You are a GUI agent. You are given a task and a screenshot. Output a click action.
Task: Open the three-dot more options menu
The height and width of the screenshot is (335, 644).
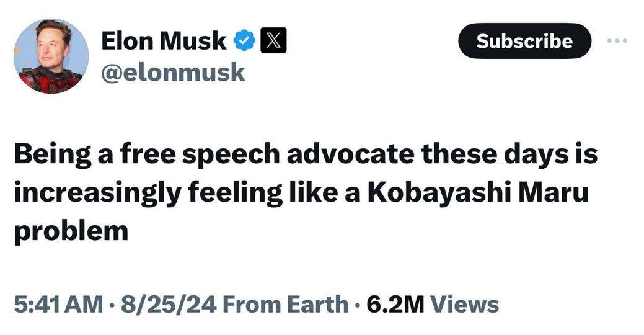(617, 41)
